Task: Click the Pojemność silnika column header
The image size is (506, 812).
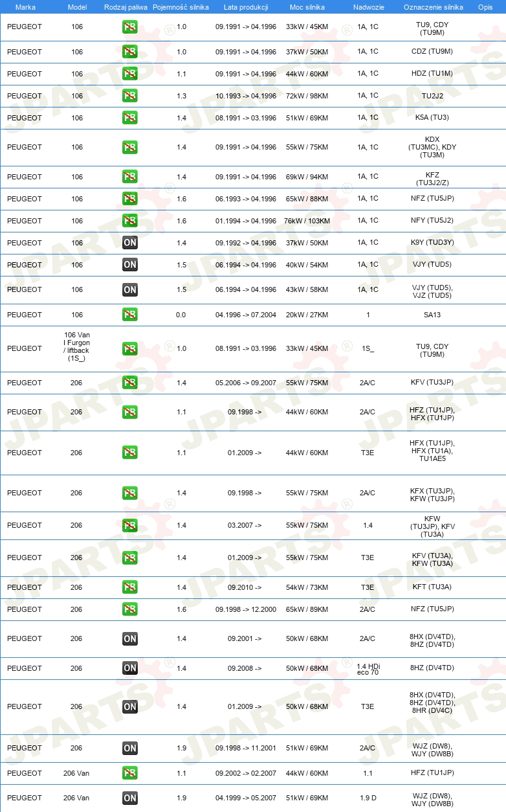Action: (181, 6)
